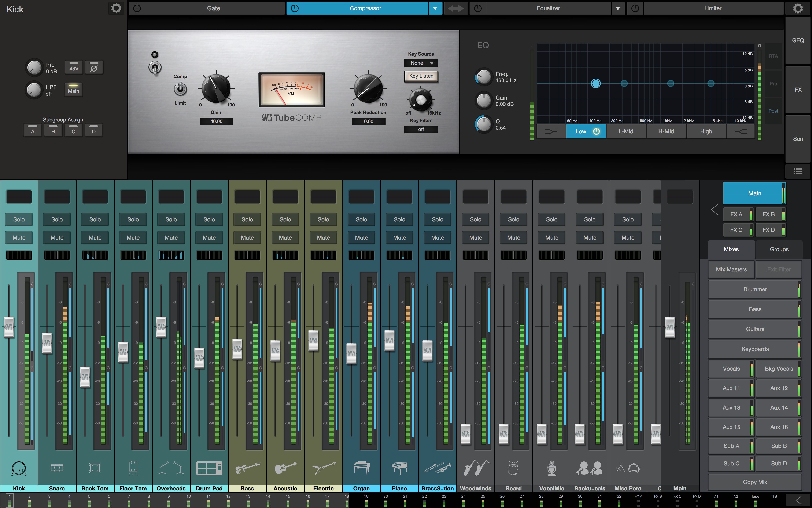The width and height of the screenshot is (812, 508).
Task: Open the global settings gear at top right
Action: [x=798, y=8]
